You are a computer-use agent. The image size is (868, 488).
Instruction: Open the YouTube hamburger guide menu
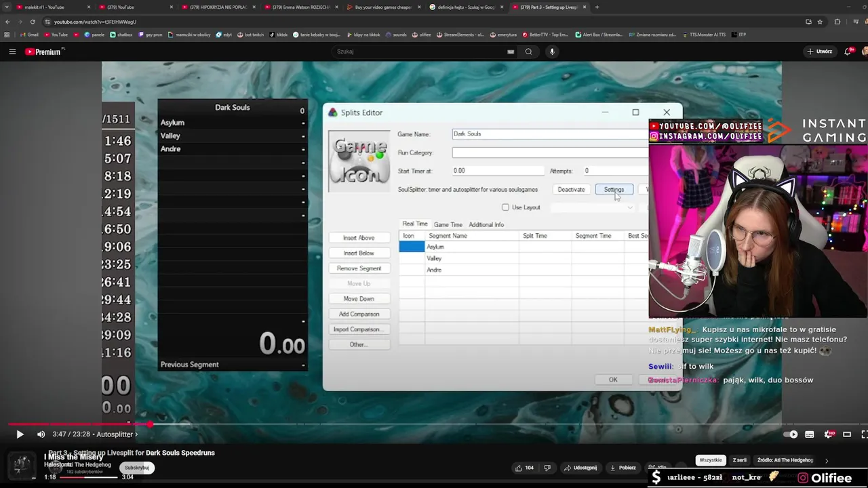[x=12, y=52]
